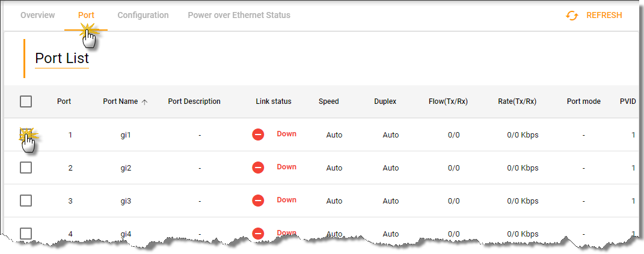The width and height of the screenshot is (644, 254).
Task: Check the checkbox for port gi2
Action: point(26,168)
